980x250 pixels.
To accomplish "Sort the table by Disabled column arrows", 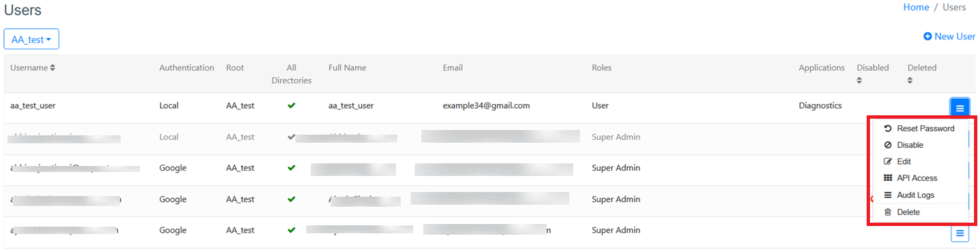I will 859,80.
